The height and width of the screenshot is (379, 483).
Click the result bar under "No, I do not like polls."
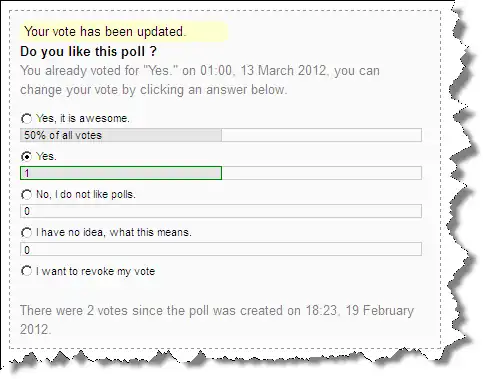(x=221, y=211)
